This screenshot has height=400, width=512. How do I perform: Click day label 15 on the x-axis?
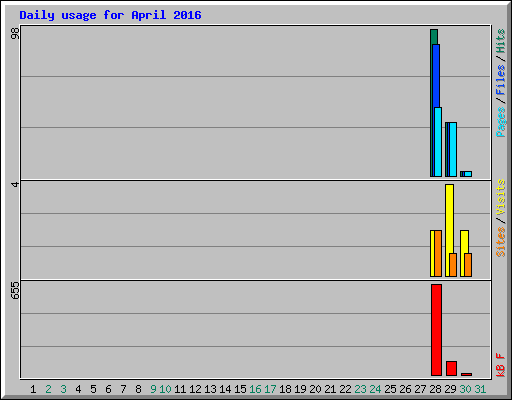(240, 389)
